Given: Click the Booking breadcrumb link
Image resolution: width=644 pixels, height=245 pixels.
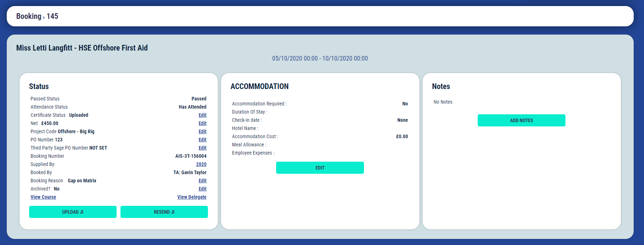Looking at the screenshot, I should [x=28, y=16].
